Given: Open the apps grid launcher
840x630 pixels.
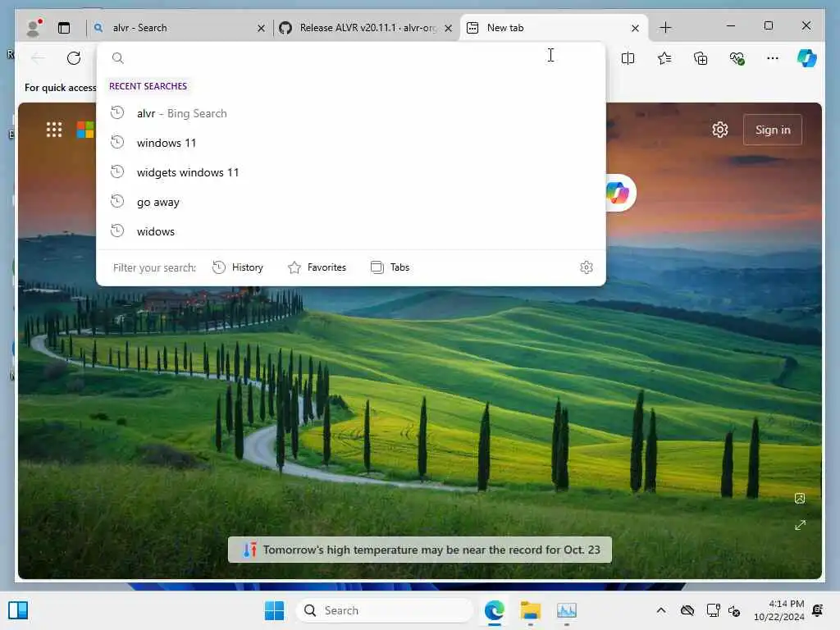Looking at the screenshot, I should coord(54,130).
